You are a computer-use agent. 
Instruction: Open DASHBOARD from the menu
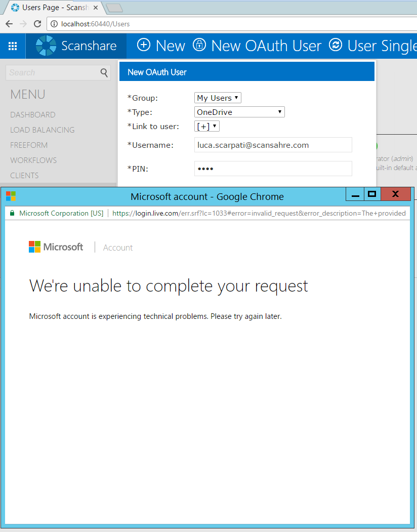(32, 115)
